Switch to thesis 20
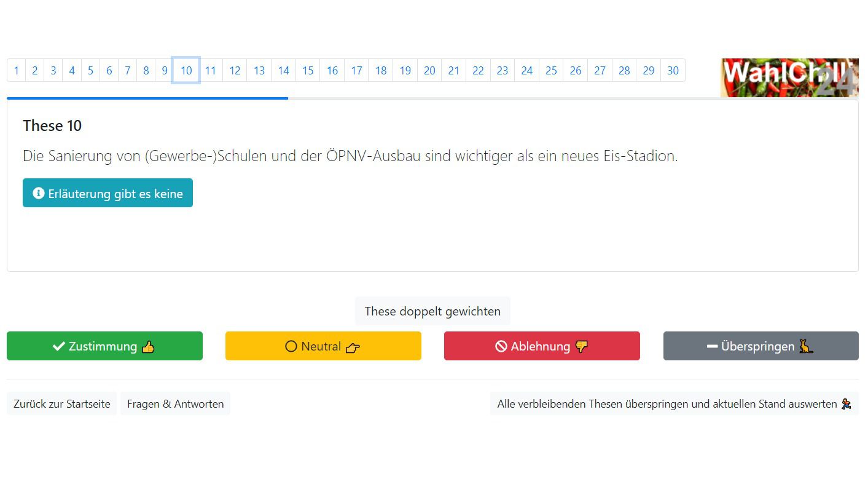Viewport: 868px width, 495px height. tap(429, 71)
